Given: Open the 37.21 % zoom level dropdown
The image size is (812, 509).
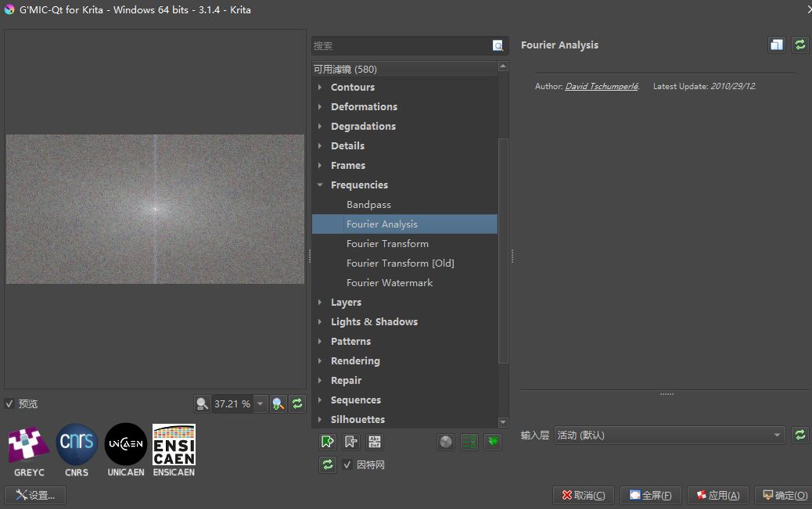Looking at the screenshot, I should click(260, 403).
